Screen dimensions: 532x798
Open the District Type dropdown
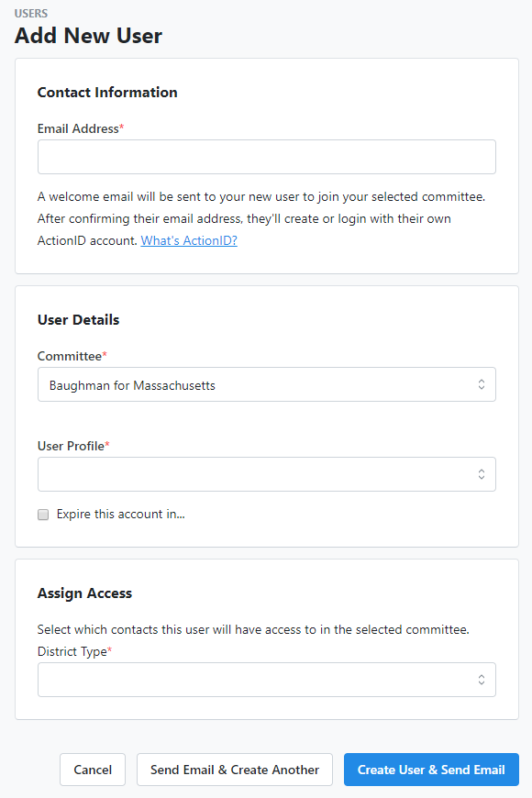click(x=266, y=680)
